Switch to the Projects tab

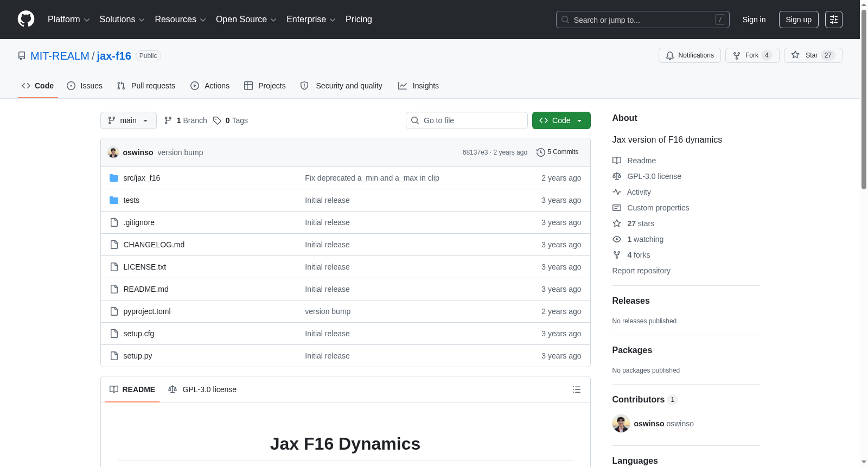265,86
